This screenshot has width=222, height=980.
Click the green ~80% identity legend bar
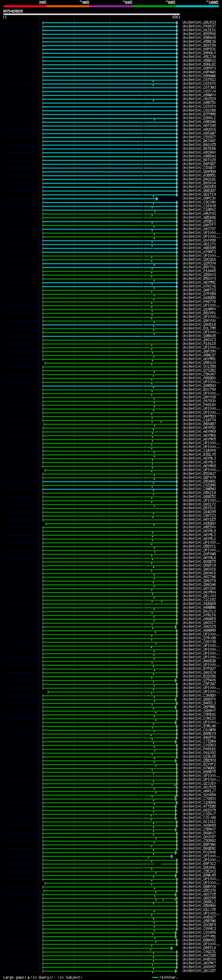pos(154,6)
